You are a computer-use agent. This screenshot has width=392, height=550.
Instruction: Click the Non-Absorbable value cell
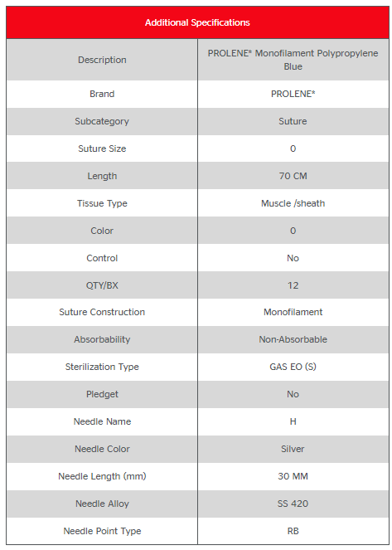[293, 339]
